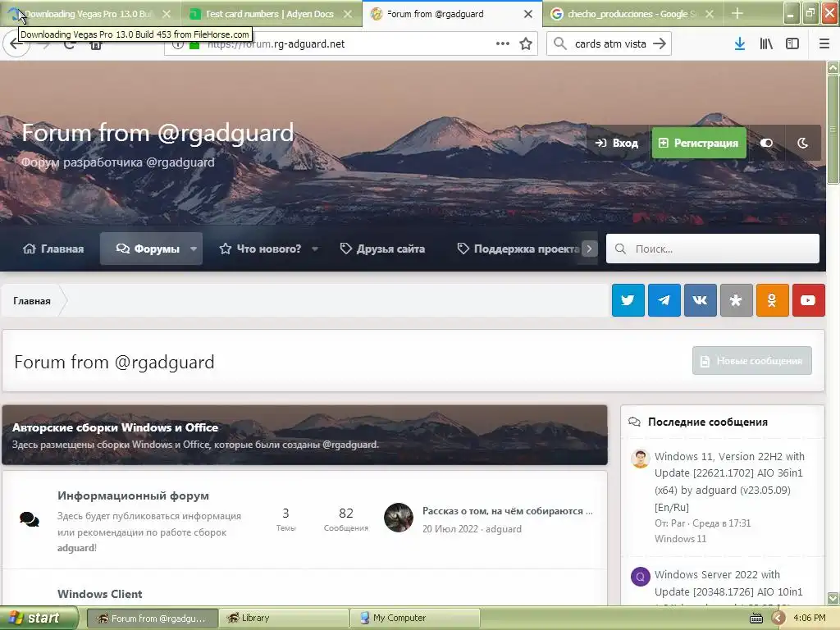Open the Twitter social link button

pos(628,300)
